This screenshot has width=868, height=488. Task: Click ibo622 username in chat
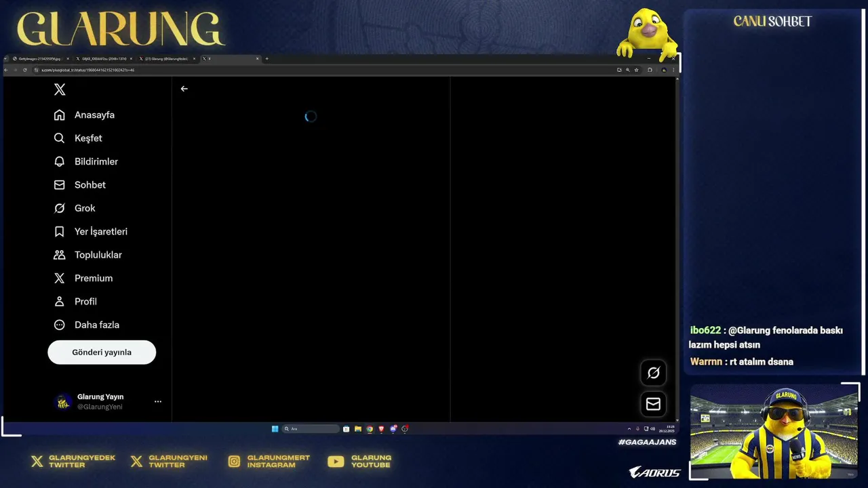click(705, 330)
